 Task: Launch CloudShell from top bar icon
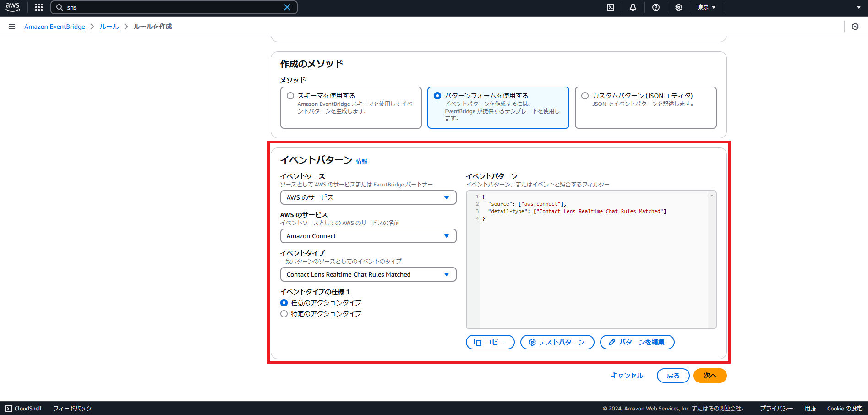[x=611, y=7]
